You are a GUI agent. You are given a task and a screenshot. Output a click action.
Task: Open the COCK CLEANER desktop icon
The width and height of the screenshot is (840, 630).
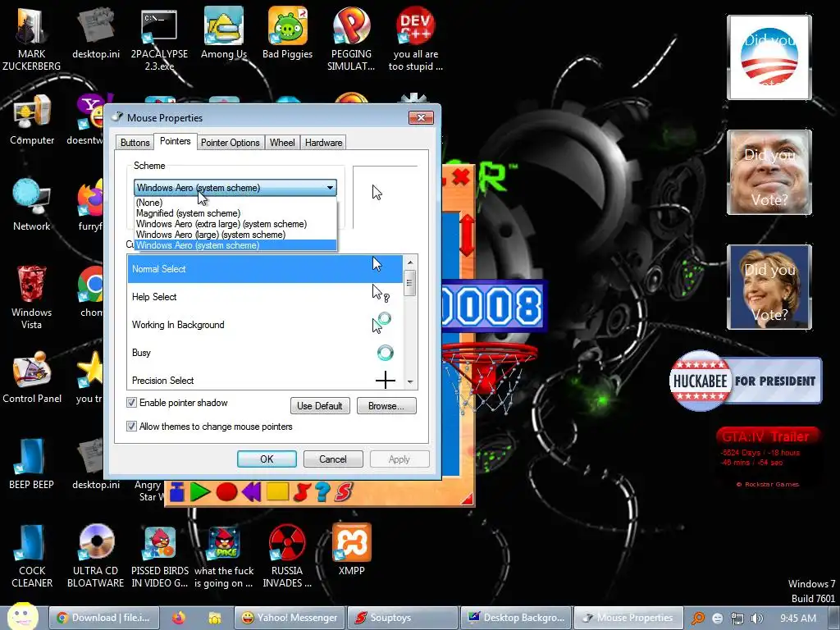coord(32,556)
